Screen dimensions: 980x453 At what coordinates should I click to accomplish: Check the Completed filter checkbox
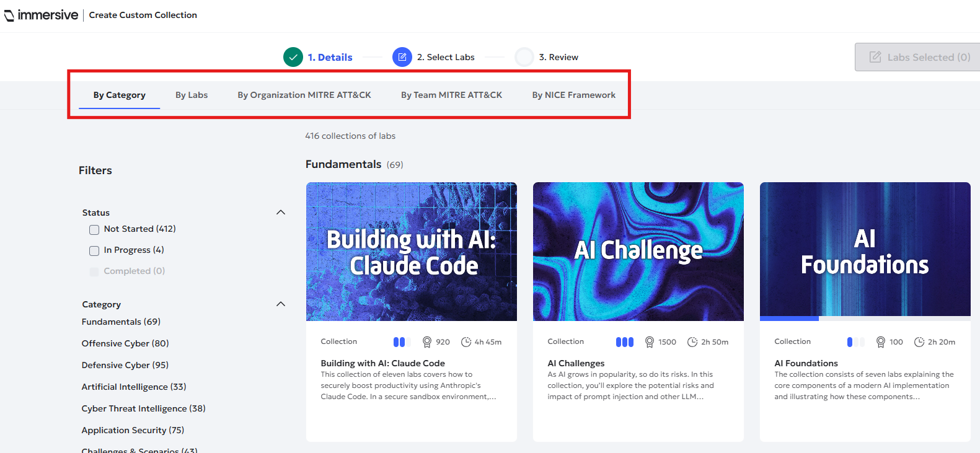pos(94,272)
